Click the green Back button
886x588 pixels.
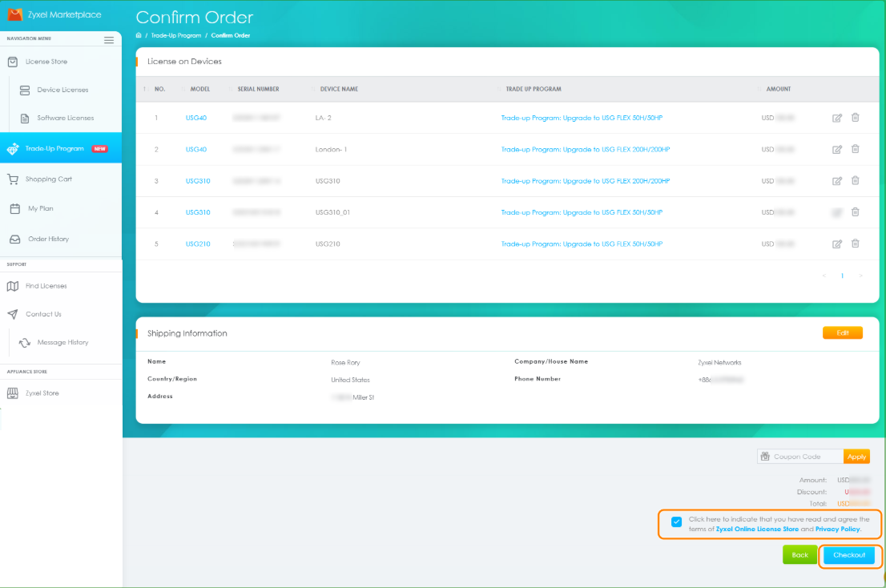(x=799, y=555)
